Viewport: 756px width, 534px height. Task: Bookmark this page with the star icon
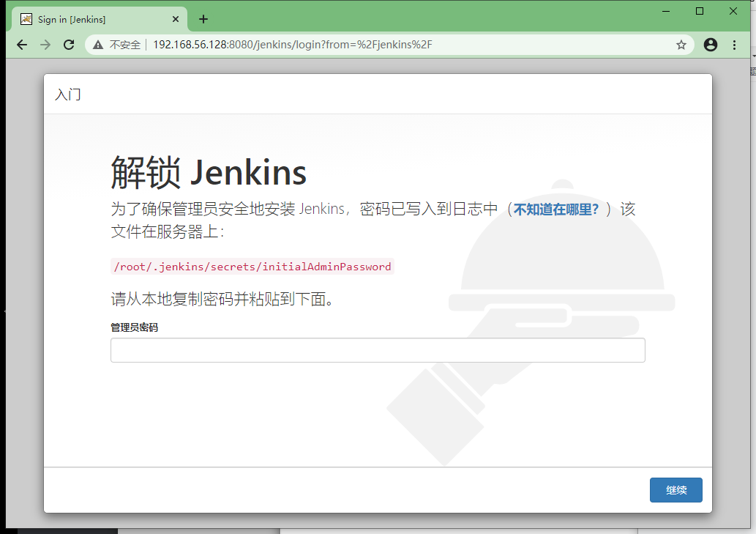[x=681, y=45]
